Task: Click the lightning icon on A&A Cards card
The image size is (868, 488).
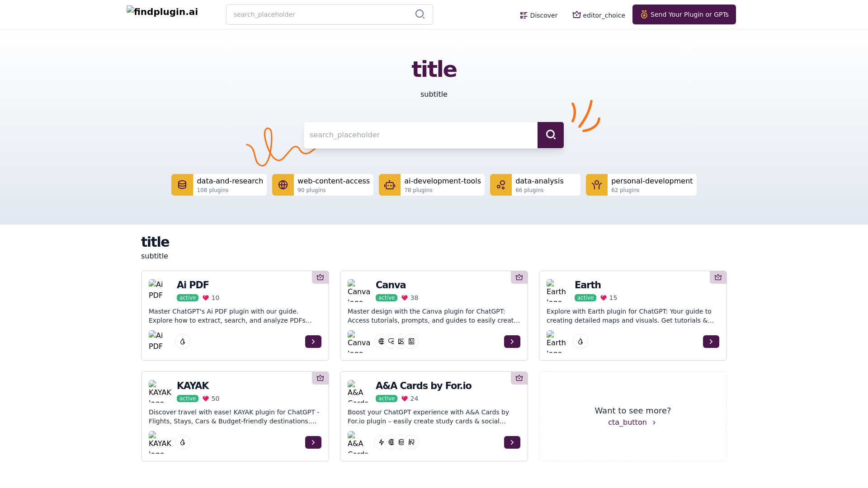Action: point(381,442)
